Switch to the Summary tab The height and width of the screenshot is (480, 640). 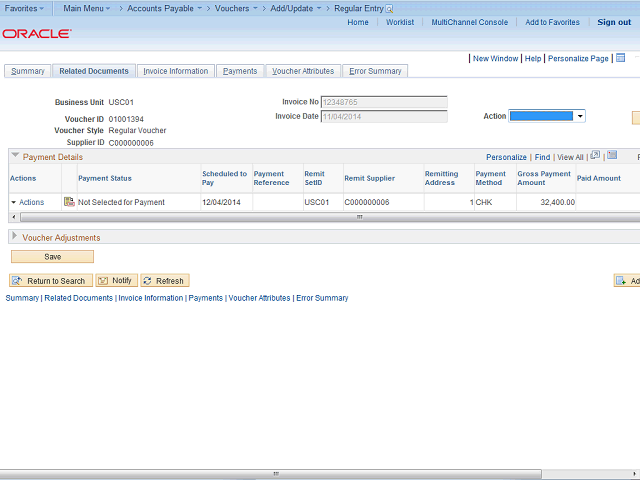click(x=28, y=71)
